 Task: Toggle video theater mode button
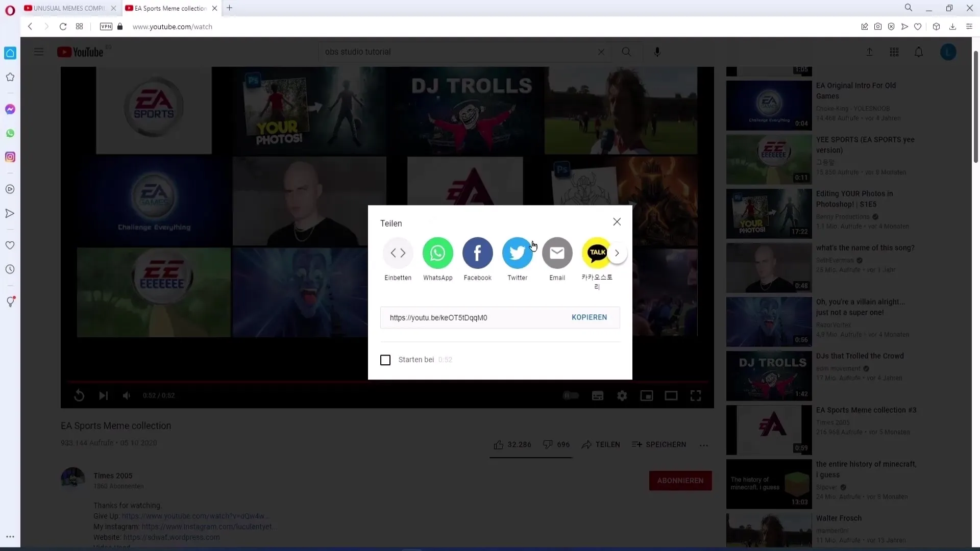pyautogui.click(x=671, y=395)
